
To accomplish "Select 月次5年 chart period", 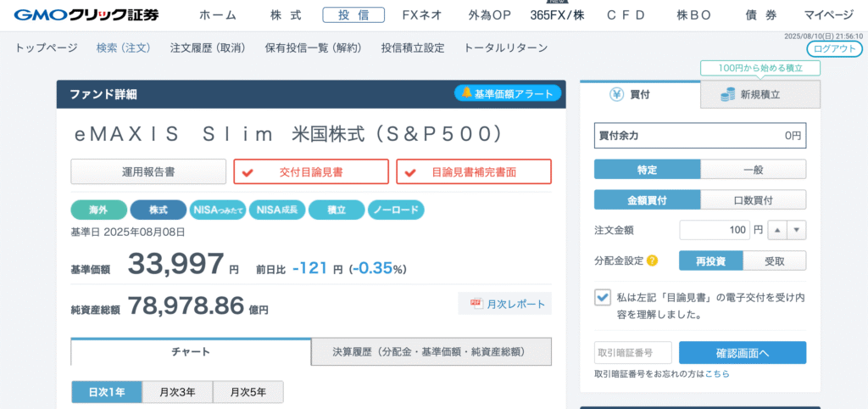I will click(x=248, y=392).
